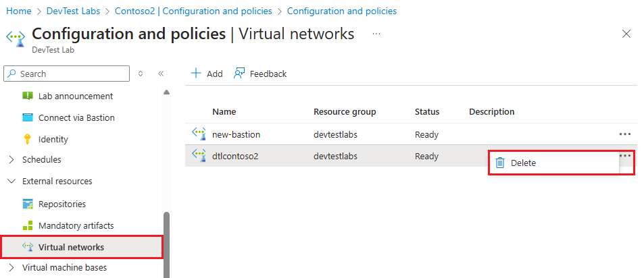Image resolution: width=644 pixels, height=278 pixels.
Task: Open ellipsis menu for new-bastion row
Action: (x=624, y=134)
